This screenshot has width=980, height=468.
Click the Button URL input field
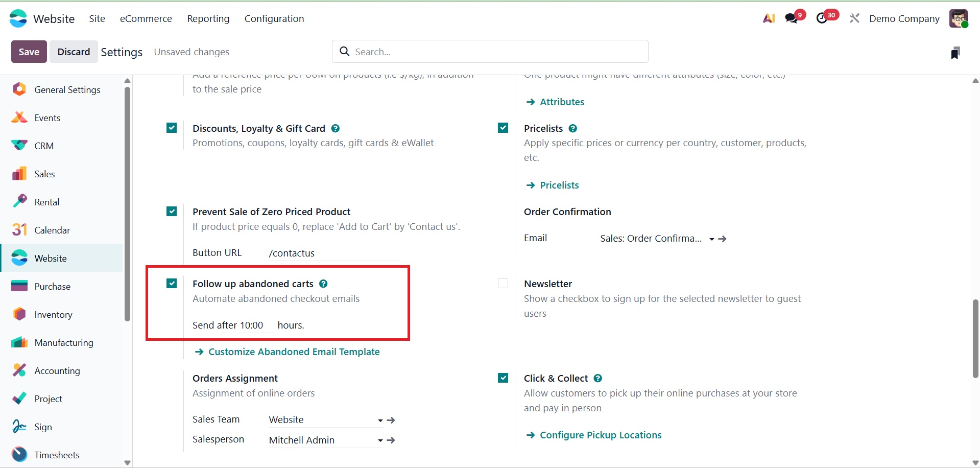click(x=333, y=253)
